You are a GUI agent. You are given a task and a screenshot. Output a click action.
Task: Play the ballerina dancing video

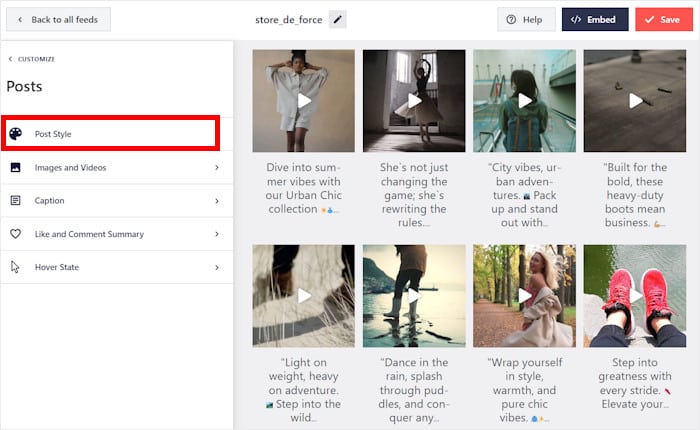(414, 101)
